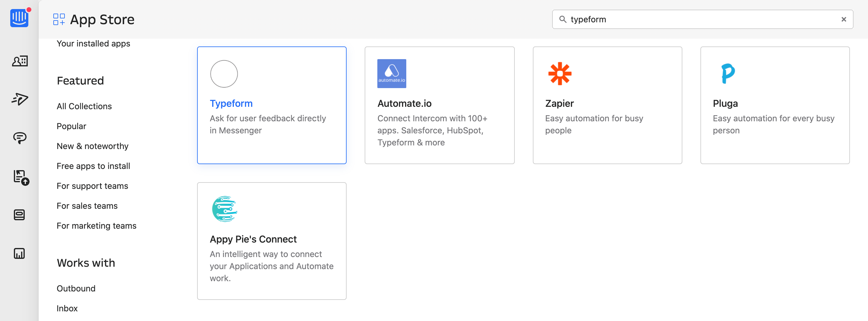Click the Appy Pie's Connect logo
868x321 pixels.
pos(225,209)
